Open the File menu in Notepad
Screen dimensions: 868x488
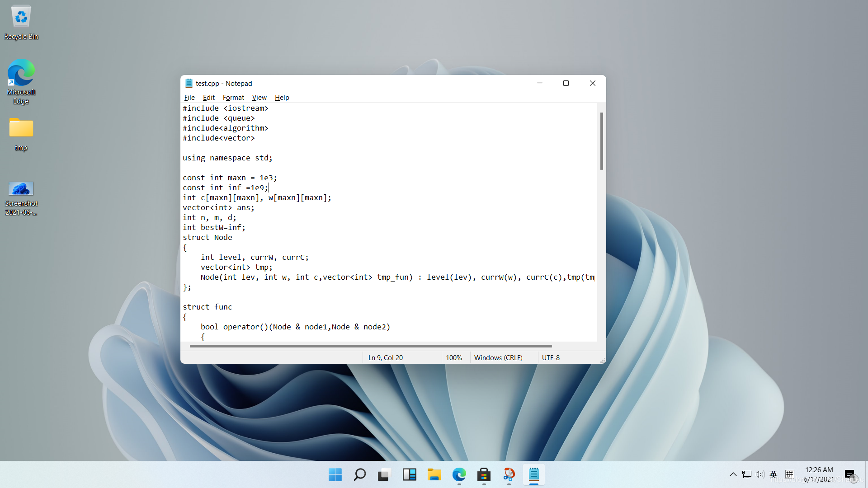point(189,97)
